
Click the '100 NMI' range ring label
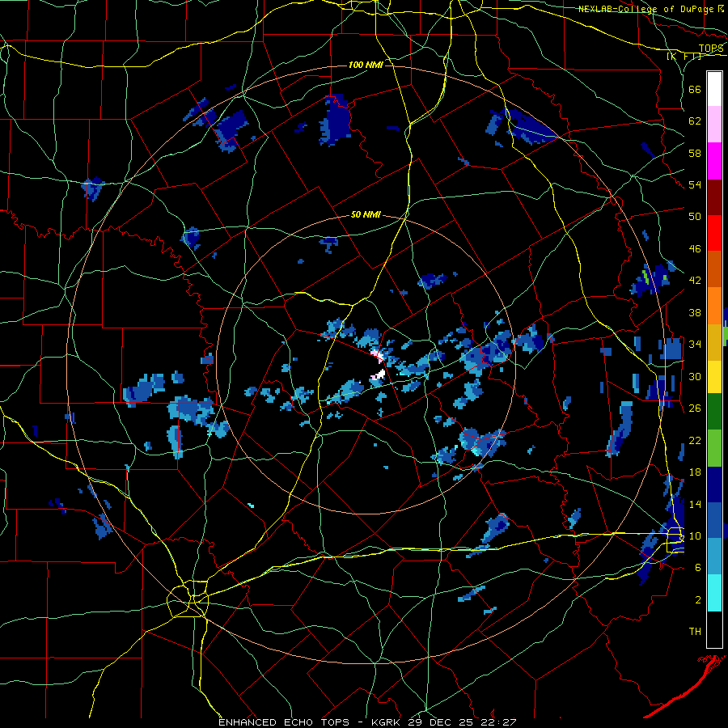pos(366,65)
